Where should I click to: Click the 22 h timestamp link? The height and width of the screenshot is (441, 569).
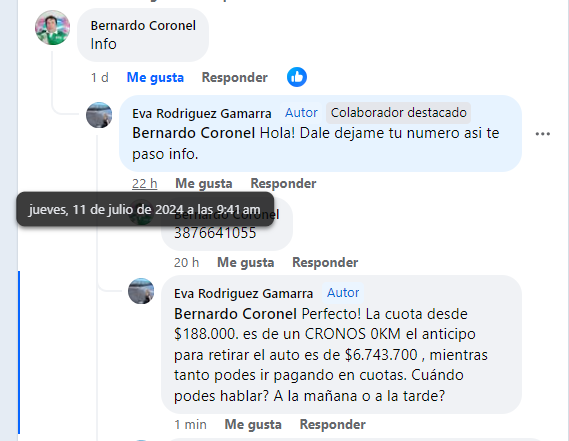pos(144,183)
